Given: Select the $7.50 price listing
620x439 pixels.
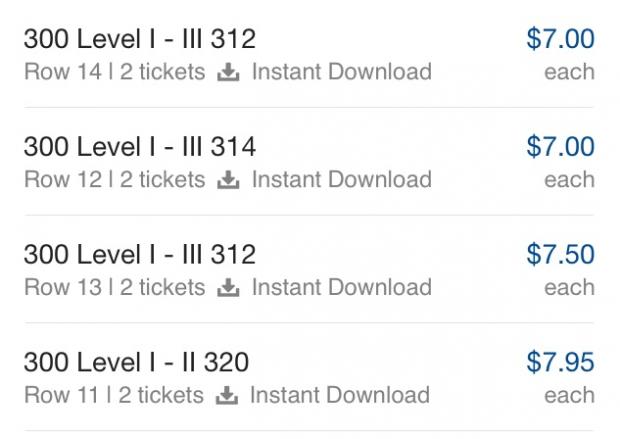Looking at the screenshot, I should point(560,255).
